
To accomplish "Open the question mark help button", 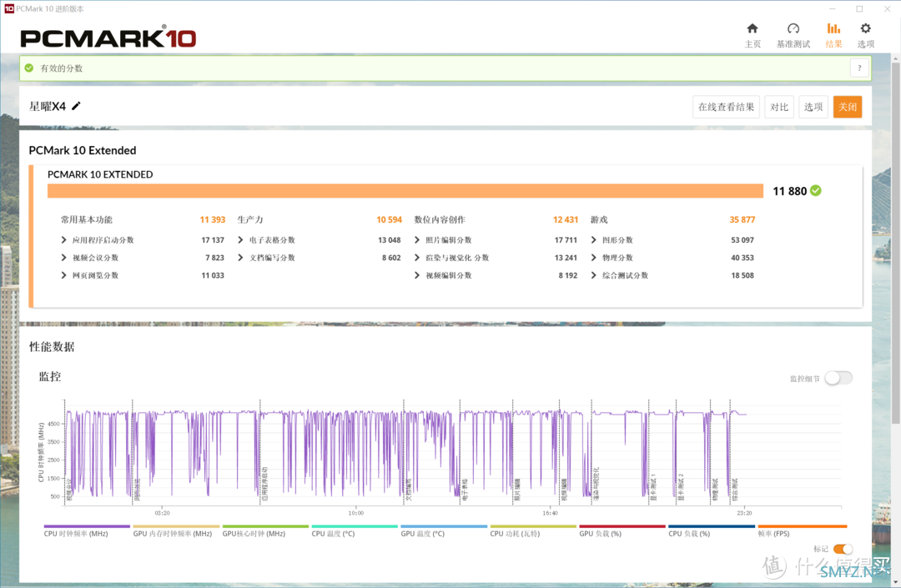I will (859, 68).
